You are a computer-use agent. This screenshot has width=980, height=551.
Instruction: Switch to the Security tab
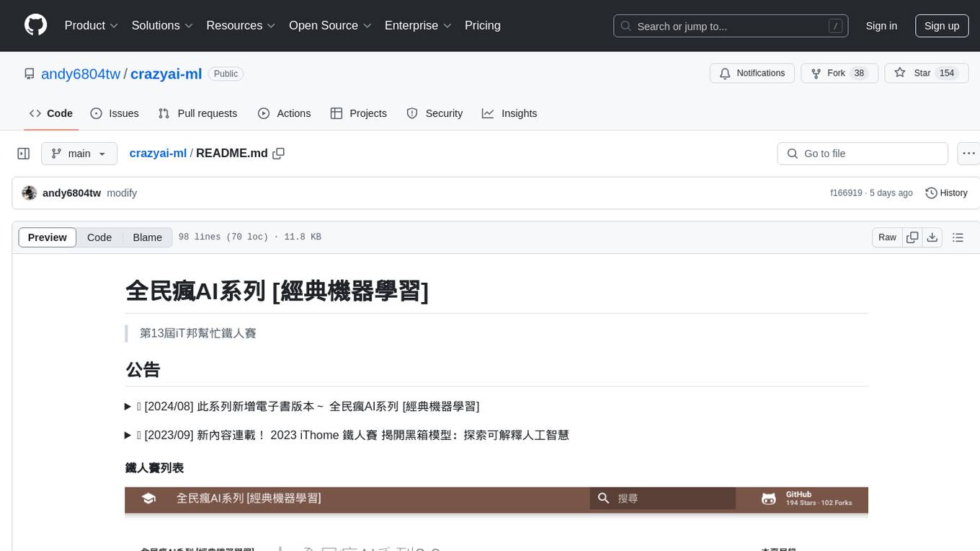pos(435,113)
